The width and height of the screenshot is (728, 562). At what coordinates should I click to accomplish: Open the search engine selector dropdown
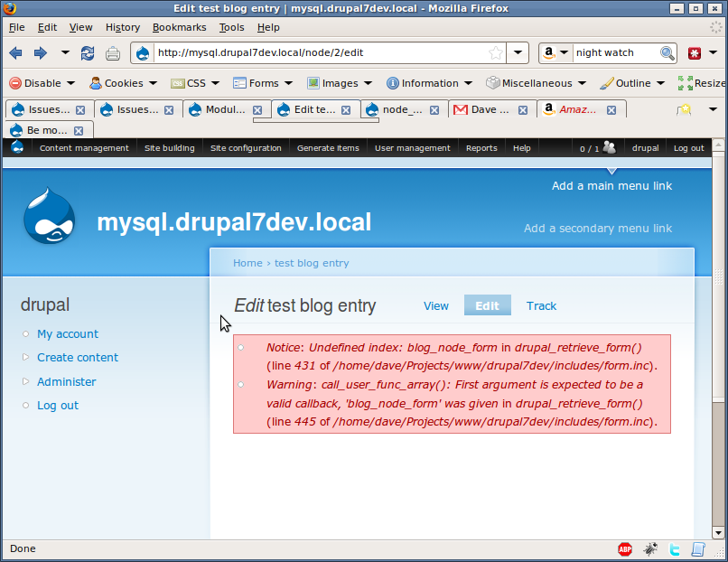[555, 52]
